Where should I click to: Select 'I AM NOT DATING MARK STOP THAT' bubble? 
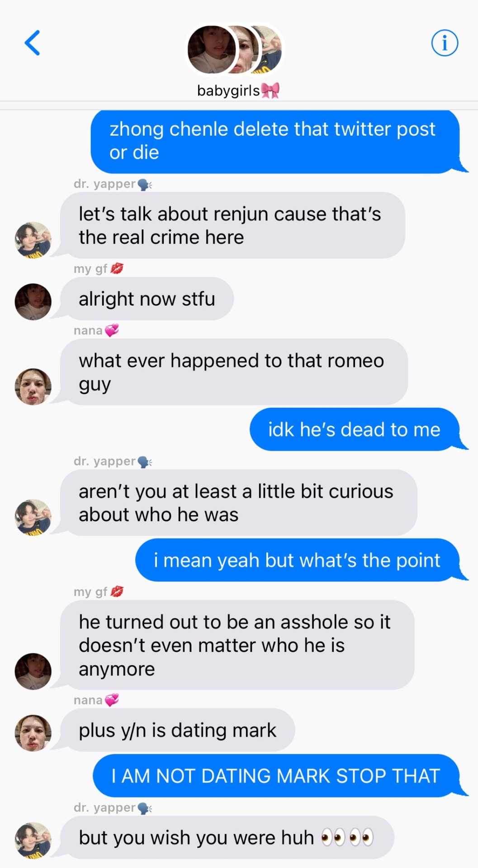276,776
